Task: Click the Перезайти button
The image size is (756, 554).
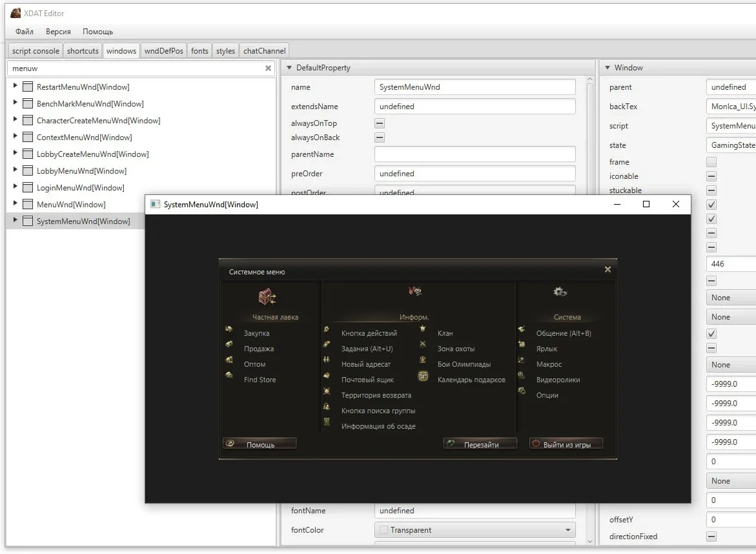Action: coord(480,444)
